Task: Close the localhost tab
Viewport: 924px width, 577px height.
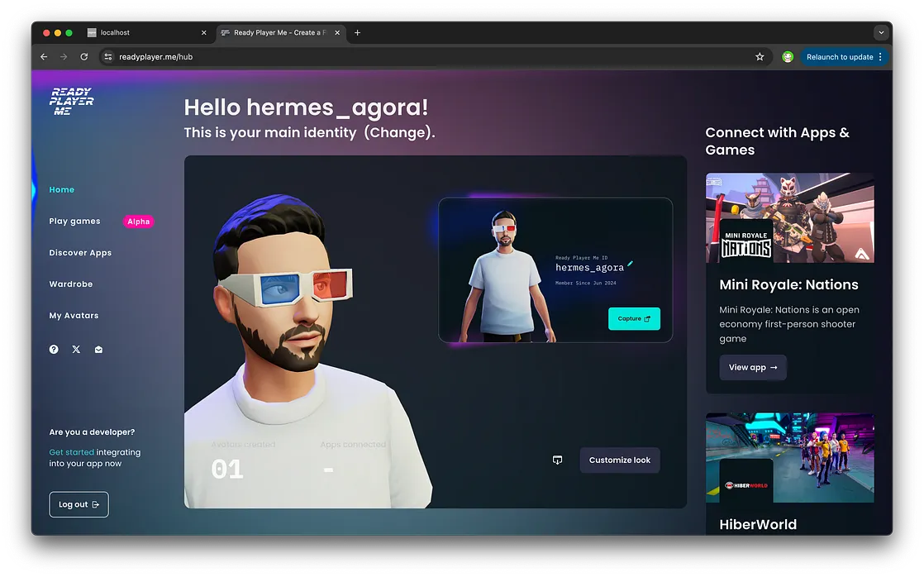Action: tap(204, 32)
